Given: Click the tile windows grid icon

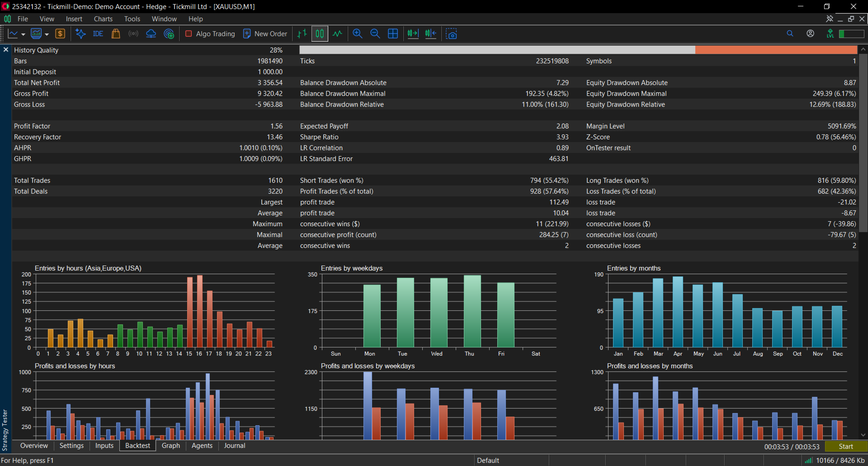Looking at the screenshot, I should pos(393,34).
